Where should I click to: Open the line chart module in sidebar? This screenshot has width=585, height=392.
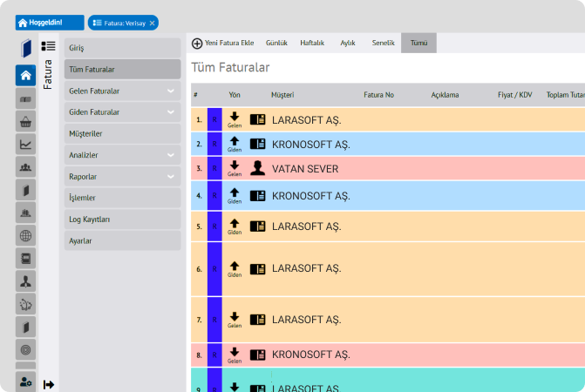tap(26, 144)
